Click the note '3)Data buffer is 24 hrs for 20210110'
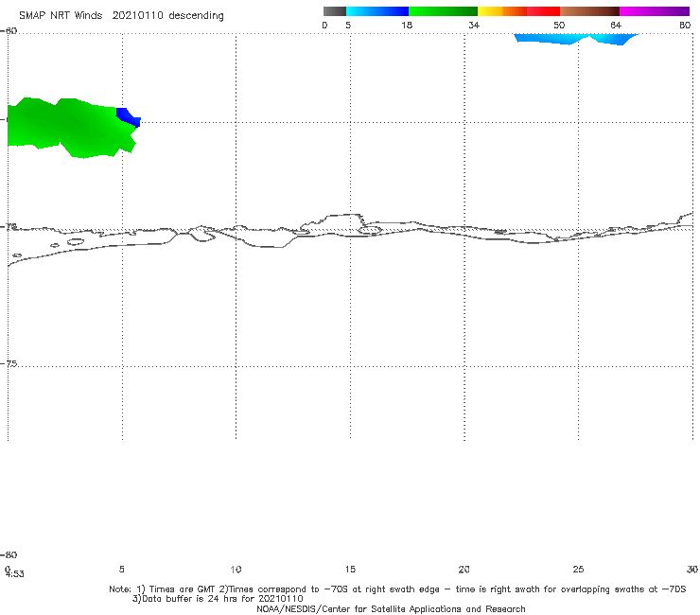This screenshot has width=700, height=615. tap(218, 599)
